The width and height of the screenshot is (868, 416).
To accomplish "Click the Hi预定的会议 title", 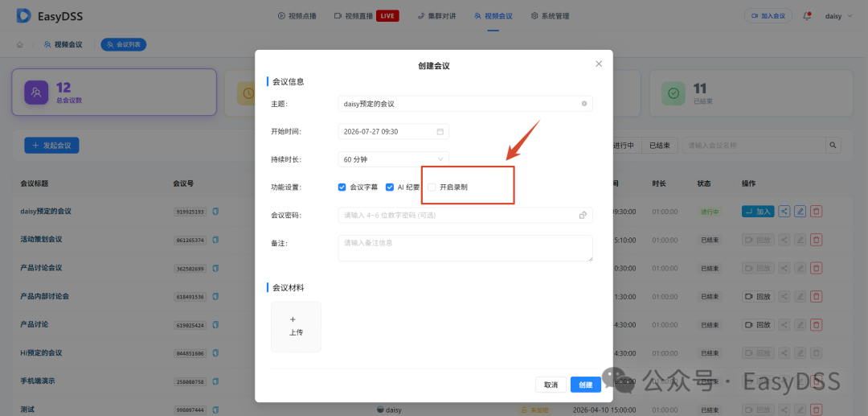I will click(41, 353).
